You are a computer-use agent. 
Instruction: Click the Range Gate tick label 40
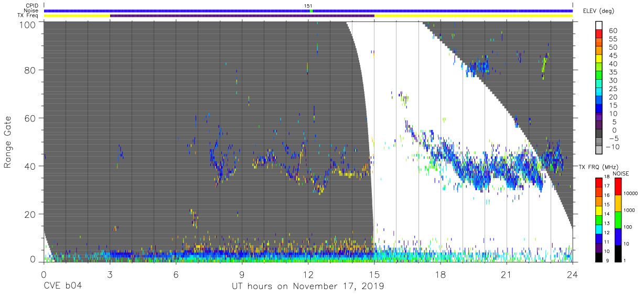(30, 167)
